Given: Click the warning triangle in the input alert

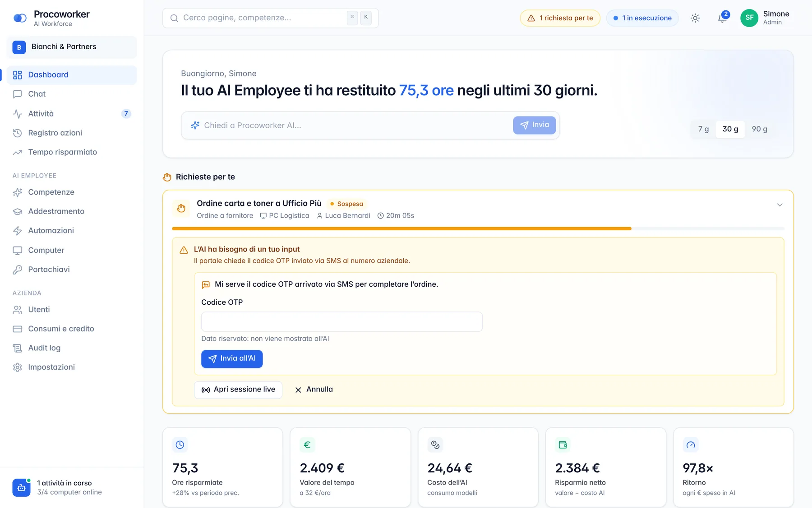Looking at the screenshot, I should point(184,250).
